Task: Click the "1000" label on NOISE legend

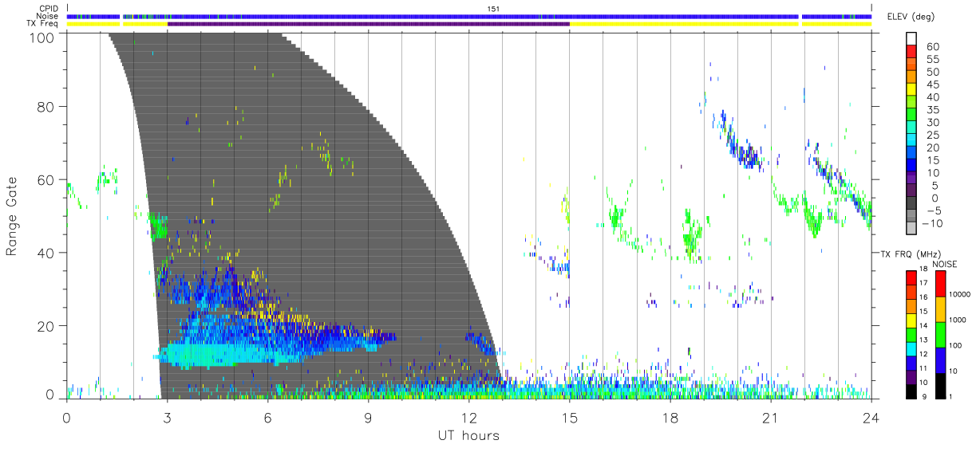Action: 956,320
